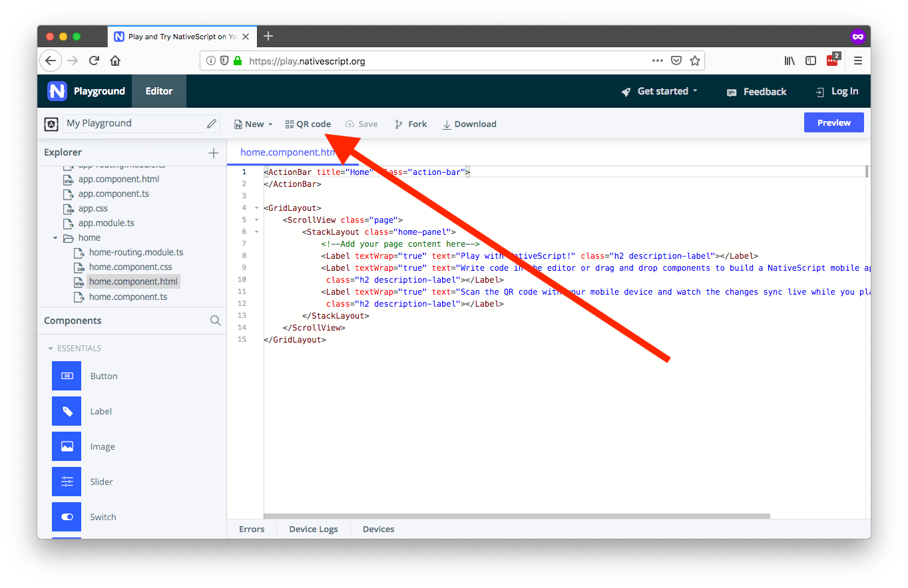Select the Image component icon

pyautogui.click(x=67, y=446)
